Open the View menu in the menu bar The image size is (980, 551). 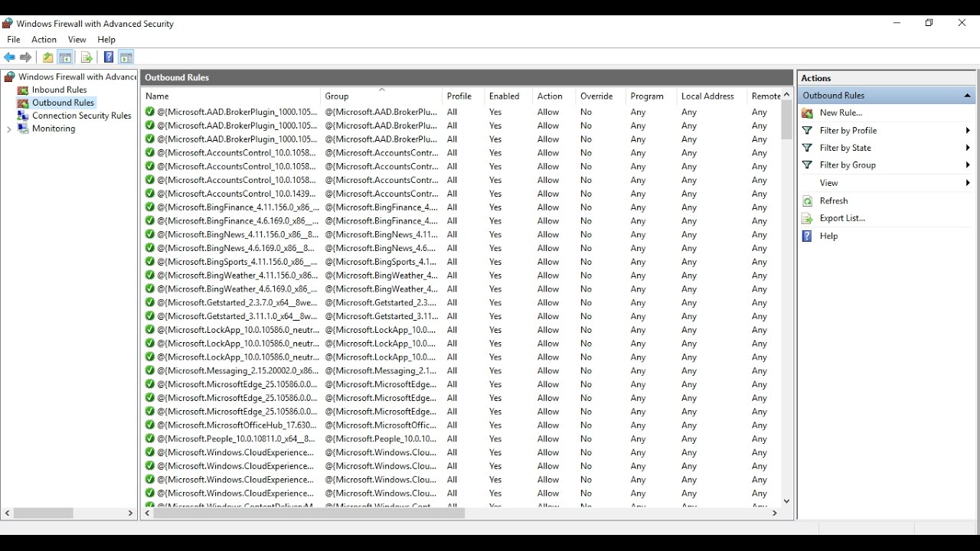point(77,40)
